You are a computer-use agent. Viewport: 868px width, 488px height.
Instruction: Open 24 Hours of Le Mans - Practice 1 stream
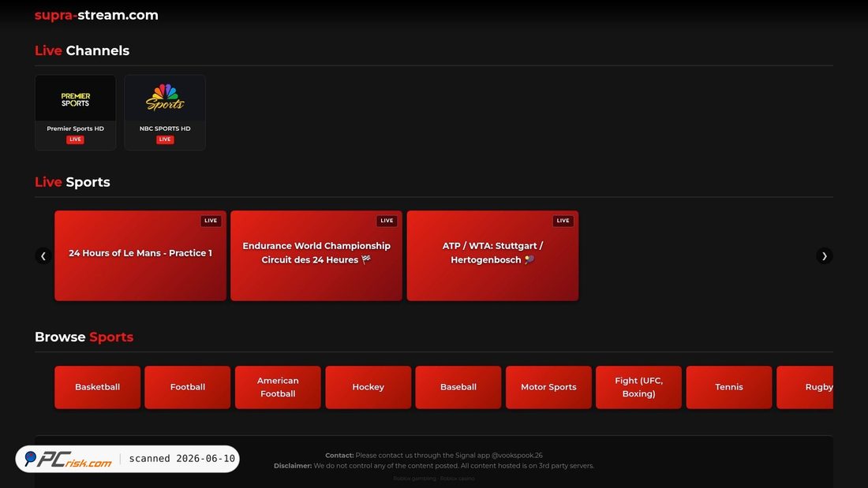140,255
